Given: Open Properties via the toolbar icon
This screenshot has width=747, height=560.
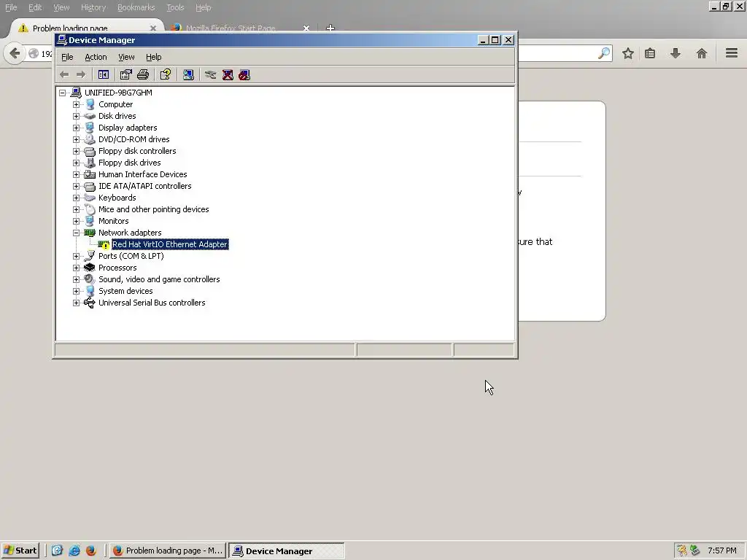Looking at the screenshot, I should (125, 75).
